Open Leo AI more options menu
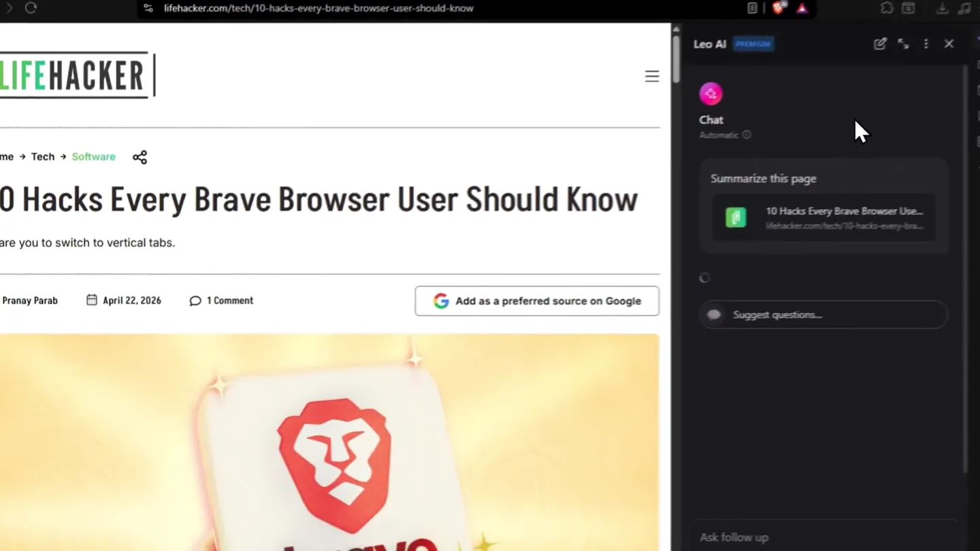980x551 pixels. [x=926, y=44]
